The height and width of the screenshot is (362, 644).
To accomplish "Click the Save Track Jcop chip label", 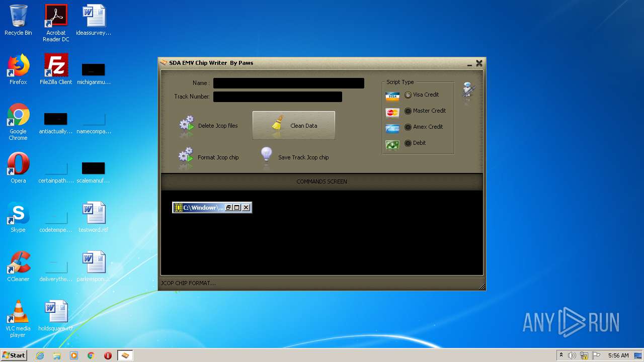I will 303,157.
